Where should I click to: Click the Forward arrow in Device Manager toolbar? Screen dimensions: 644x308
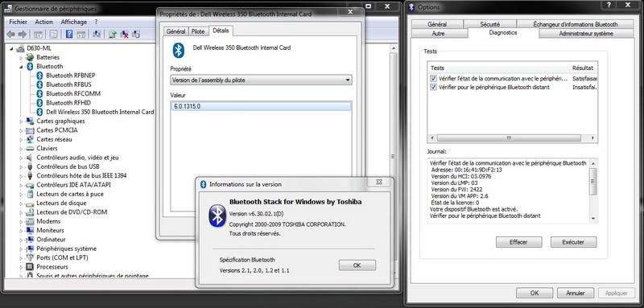[23, 34]
